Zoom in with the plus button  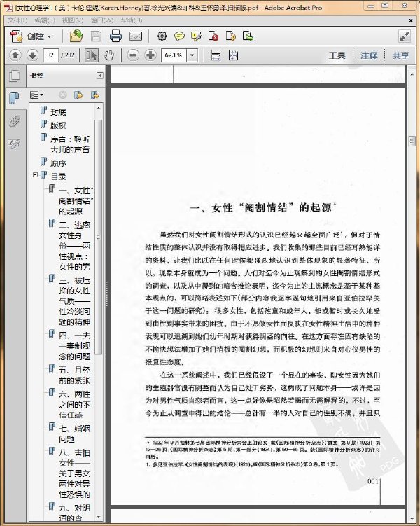coord(150,55)
